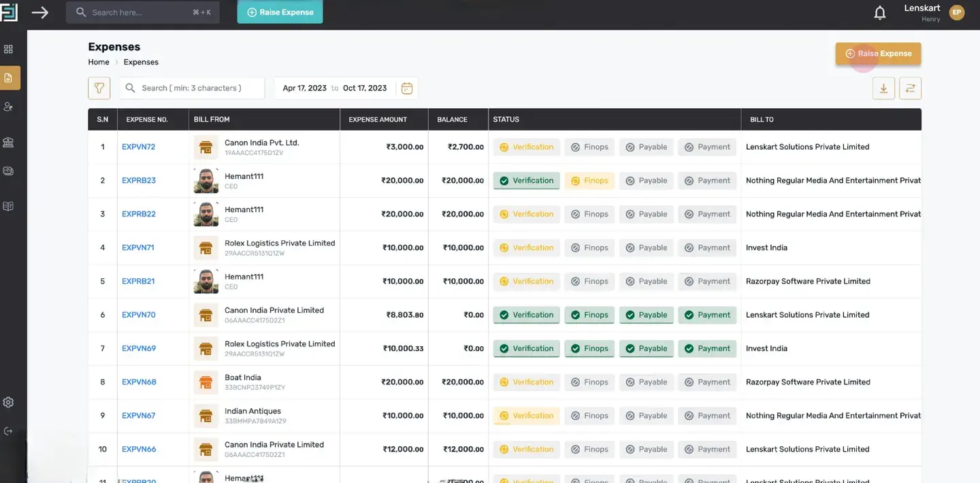The image size is (980, 483).
Task: Click the ₹8,803.80 expense amount
Action: tap(405, 315)
